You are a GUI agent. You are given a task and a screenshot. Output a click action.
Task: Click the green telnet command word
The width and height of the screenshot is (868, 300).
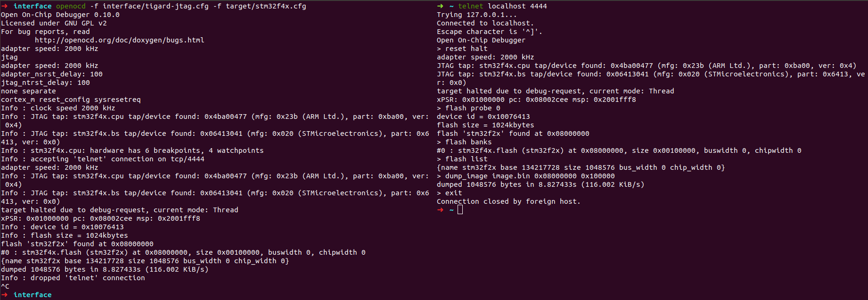click(x=471, y=6)
